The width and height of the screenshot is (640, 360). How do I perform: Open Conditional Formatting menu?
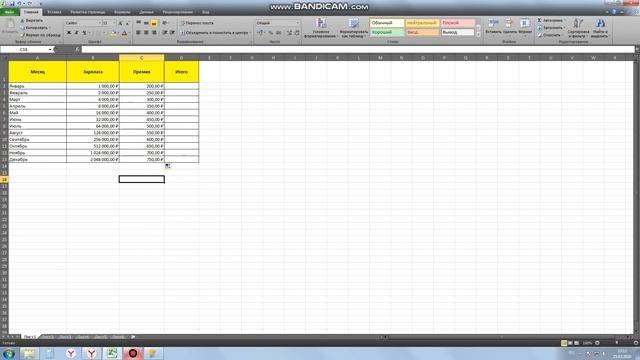(320, 28)
